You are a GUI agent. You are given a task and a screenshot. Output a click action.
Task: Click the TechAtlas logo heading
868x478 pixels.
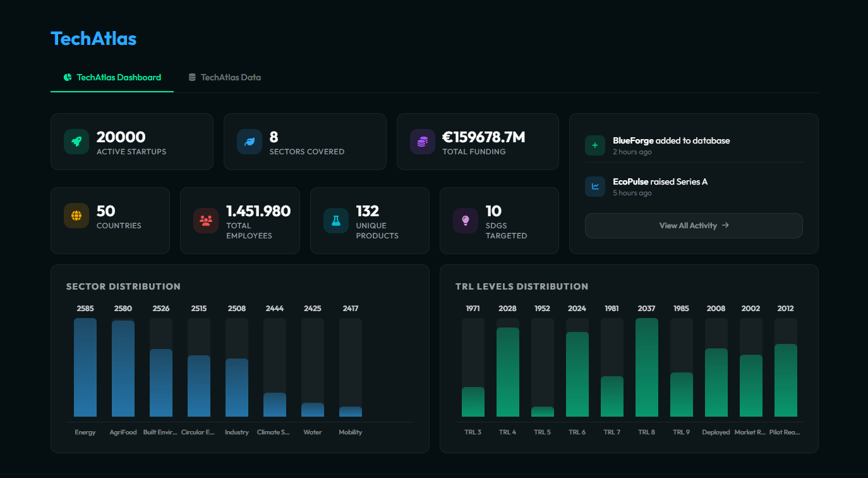(93, 39)
